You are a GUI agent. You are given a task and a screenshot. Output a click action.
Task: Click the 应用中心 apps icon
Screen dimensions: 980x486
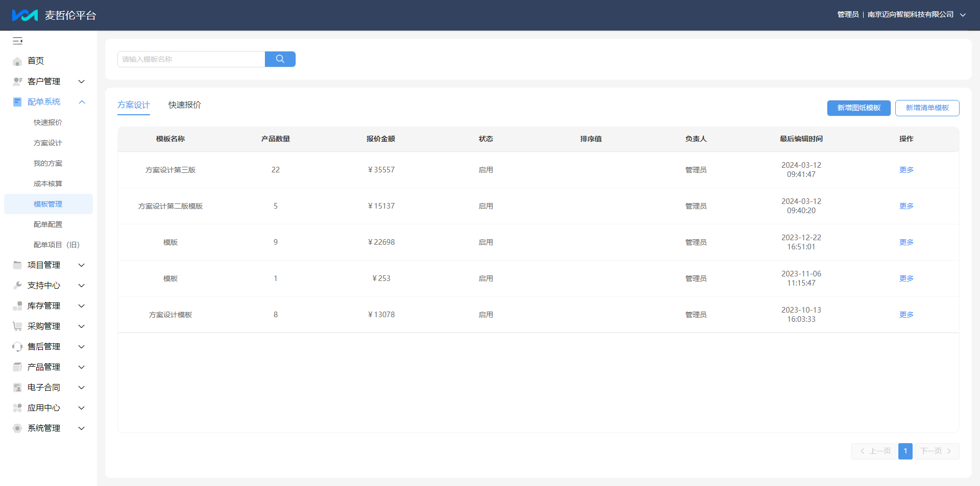coord(17,408)
